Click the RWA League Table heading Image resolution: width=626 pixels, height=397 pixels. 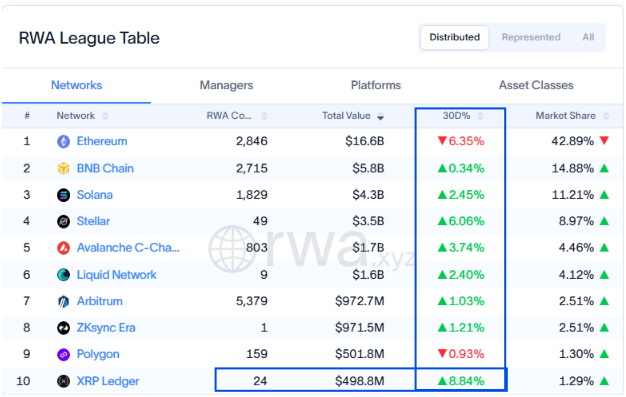(89, 38)
